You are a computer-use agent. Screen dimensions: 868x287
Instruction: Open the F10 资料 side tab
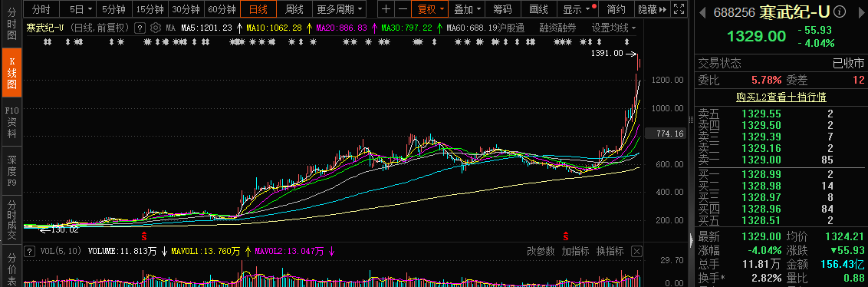click(x=12, y=122)
